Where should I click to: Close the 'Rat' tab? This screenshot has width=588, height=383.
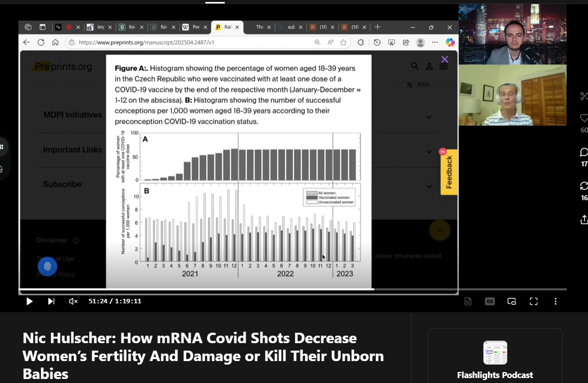(x=237, y=27)
